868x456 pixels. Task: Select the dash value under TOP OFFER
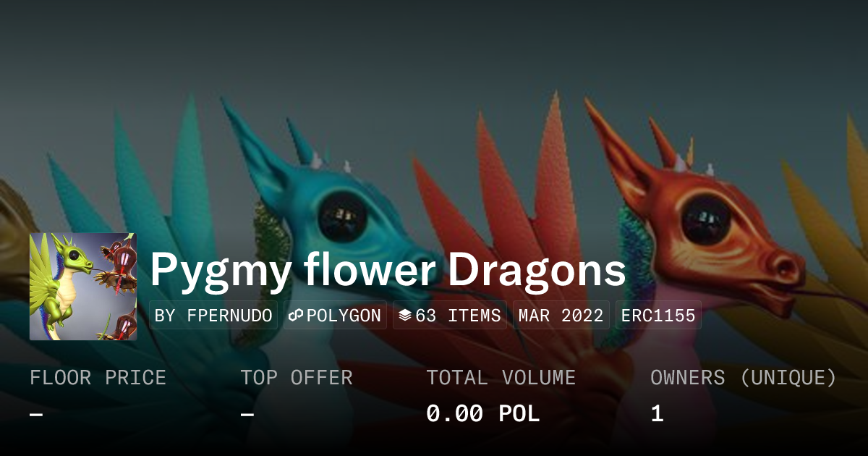pyautogui.click(x=247, y=414)
